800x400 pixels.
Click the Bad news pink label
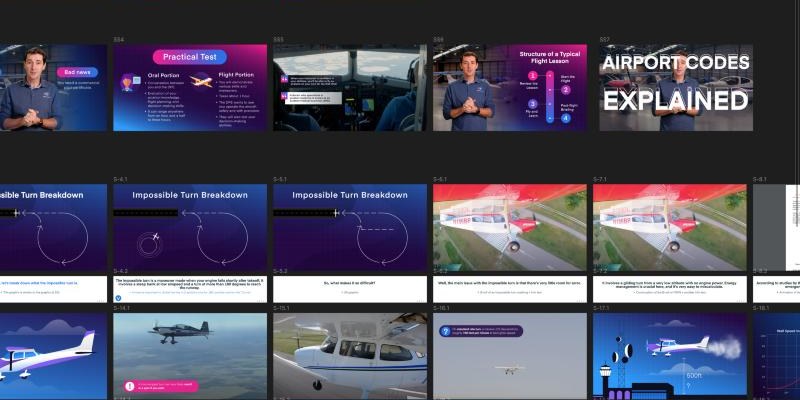(77, 72)
